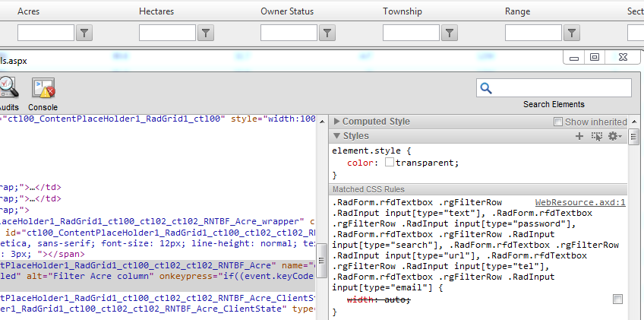Click the transparent color swatch
644x320 pixels.
pos(390,163)
